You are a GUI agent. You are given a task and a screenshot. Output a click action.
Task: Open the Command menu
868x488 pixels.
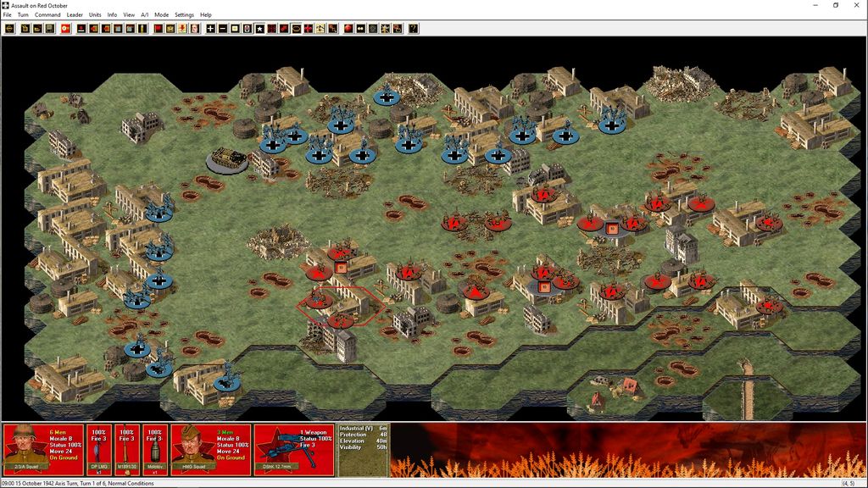click(x=47, y=15)
